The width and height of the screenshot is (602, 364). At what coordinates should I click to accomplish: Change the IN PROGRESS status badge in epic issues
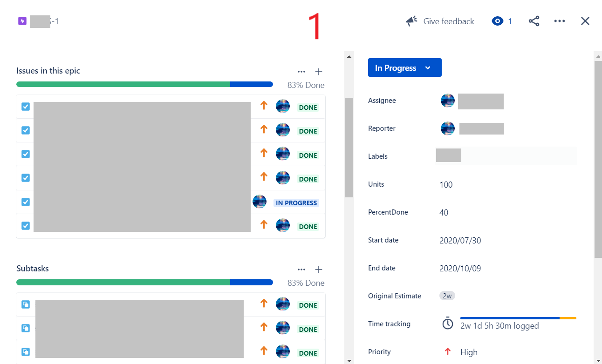click(296, 203)
